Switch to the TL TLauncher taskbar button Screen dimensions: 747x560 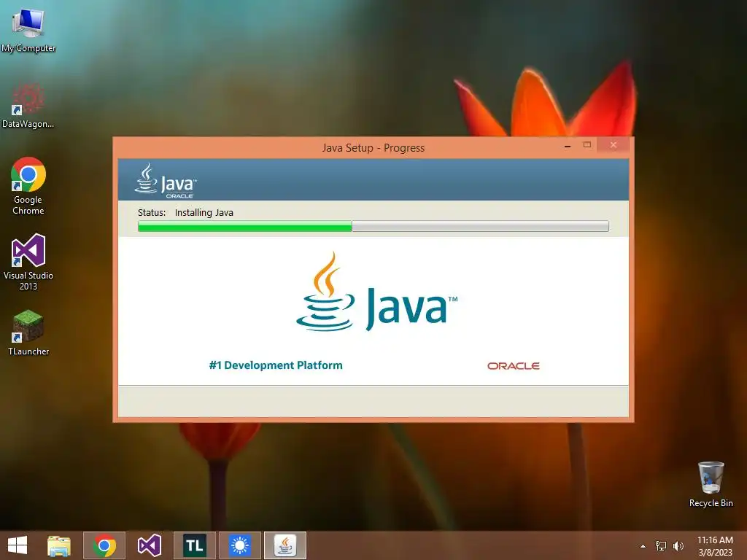(194, 545)
